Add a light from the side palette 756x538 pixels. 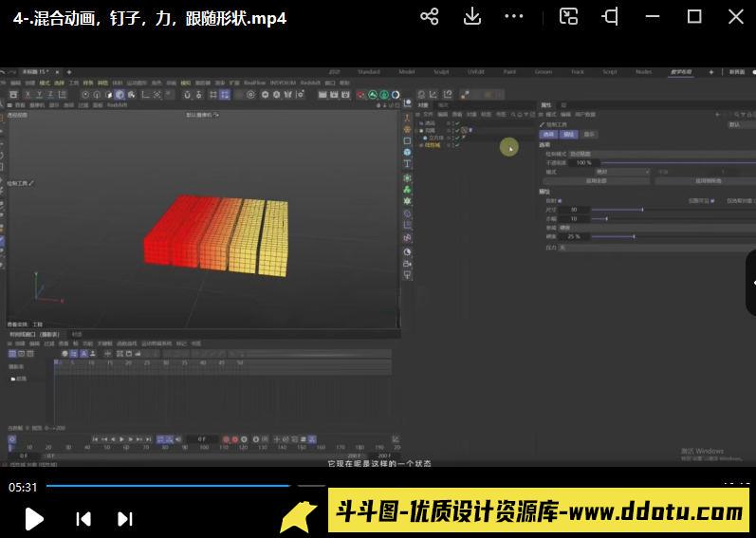[x=408, y=275]
